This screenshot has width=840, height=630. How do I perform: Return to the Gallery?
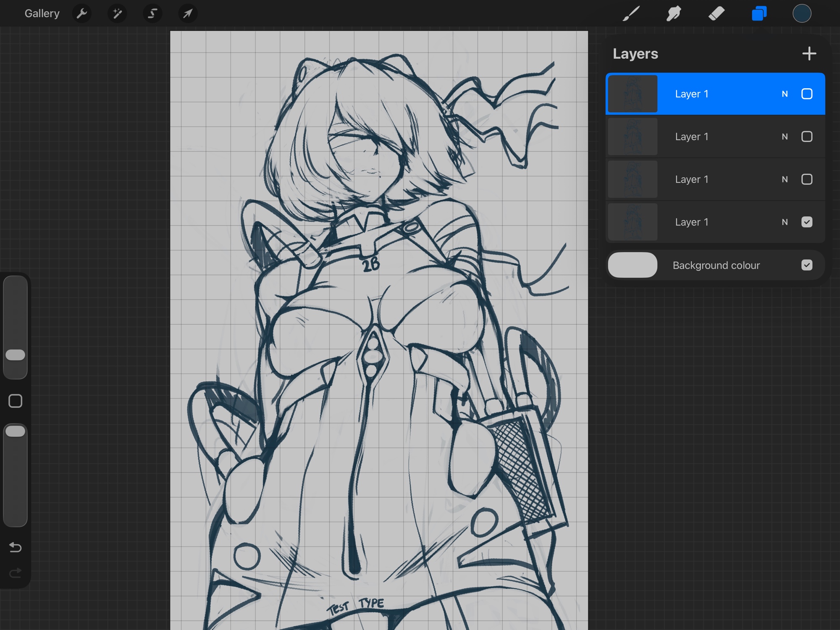pyautogui.click(x=42, y=13)
